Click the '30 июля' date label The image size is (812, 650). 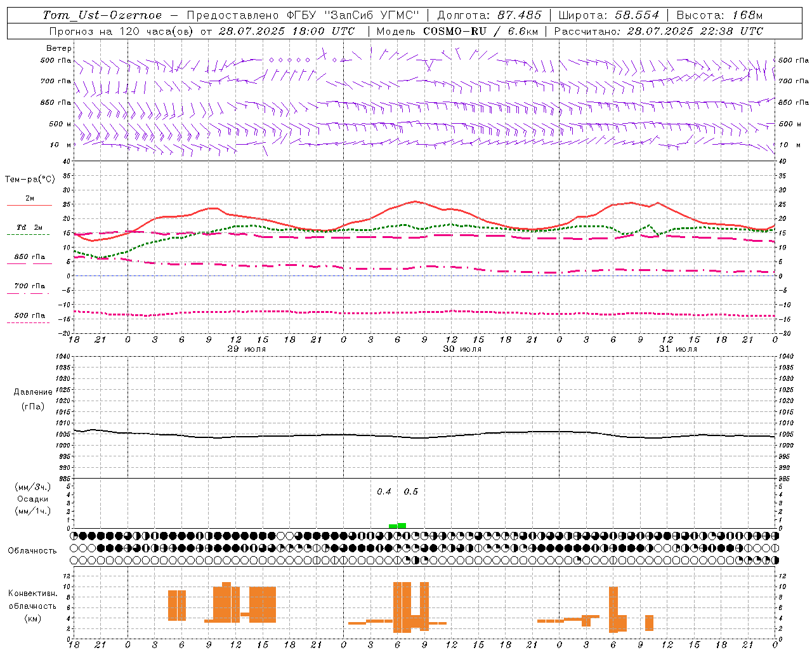click(x=462, y=349)
